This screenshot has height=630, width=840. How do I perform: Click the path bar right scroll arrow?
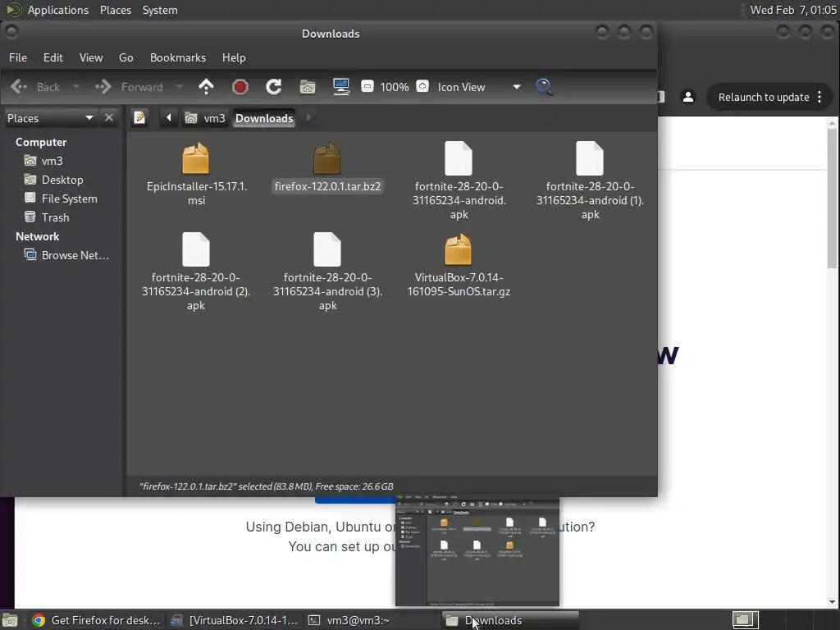tap(308, 117)
